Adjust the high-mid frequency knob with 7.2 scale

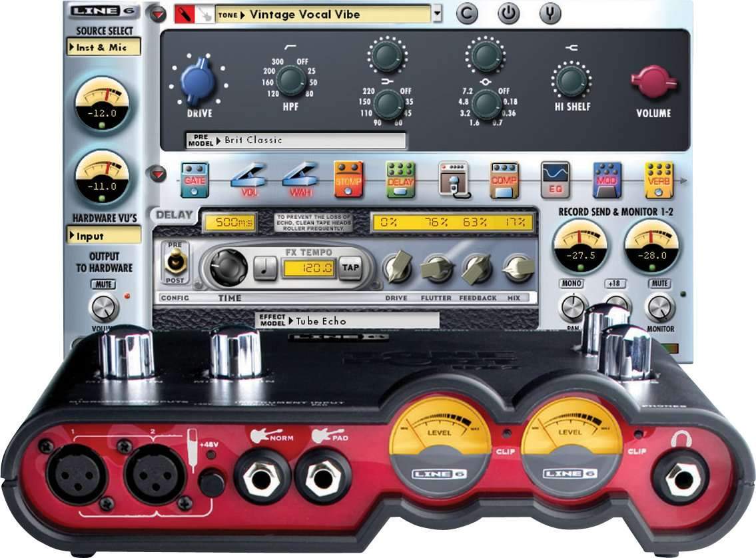coord(486,105)
